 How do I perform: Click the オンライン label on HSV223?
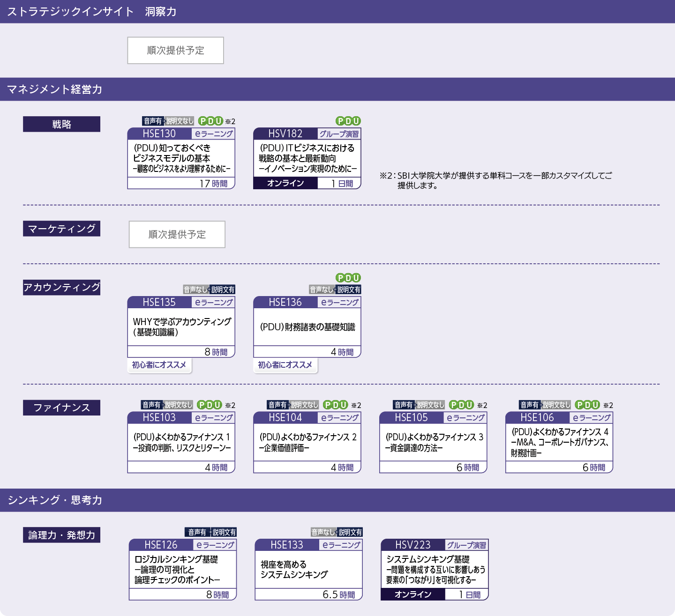pyautogui.click(x=413, y=594)
